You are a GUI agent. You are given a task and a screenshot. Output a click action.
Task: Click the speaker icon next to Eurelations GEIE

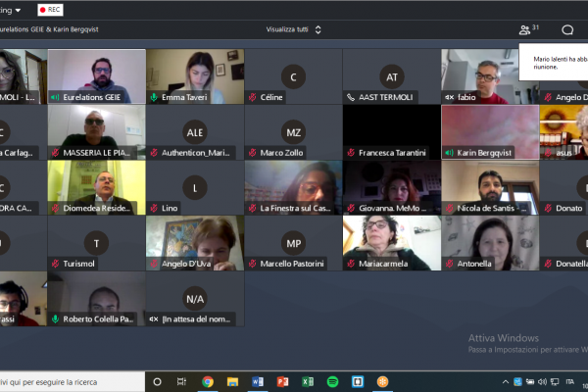55,98
